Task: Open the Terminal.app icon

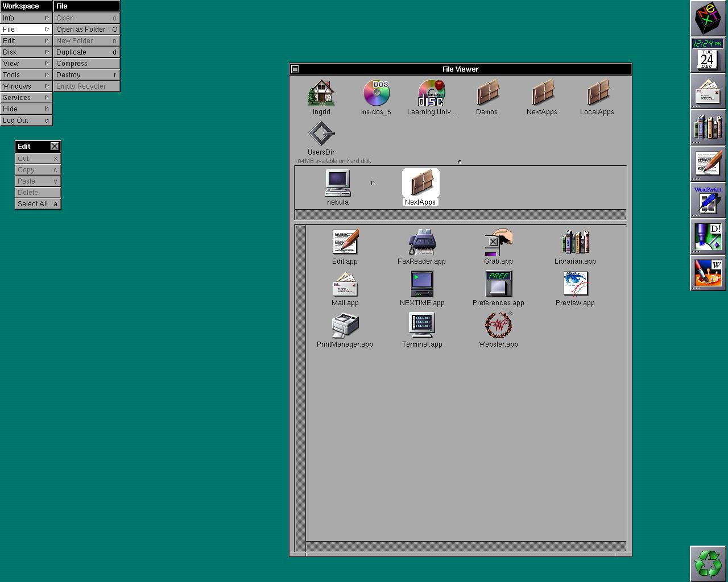Action: 421,326
